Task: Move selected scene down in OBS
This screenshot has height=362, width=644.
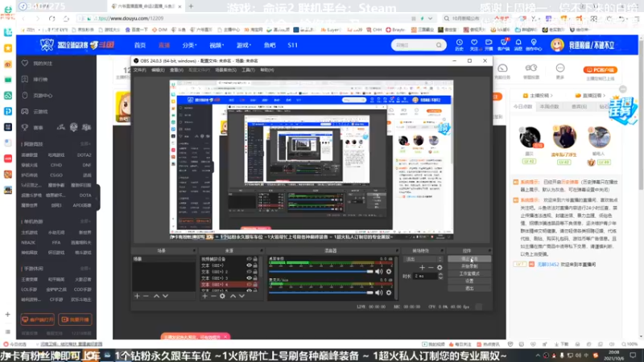Action: [165, 296]
